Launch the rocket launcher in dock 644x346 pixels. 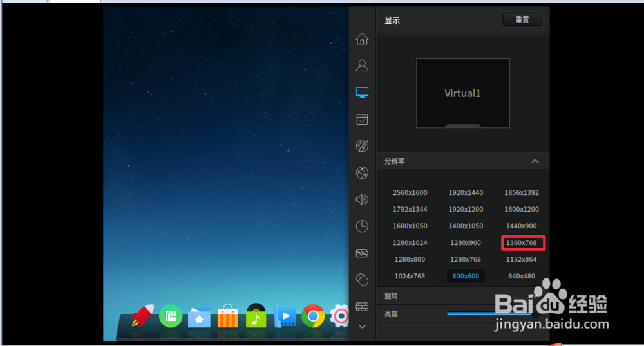tap(142, 316)
